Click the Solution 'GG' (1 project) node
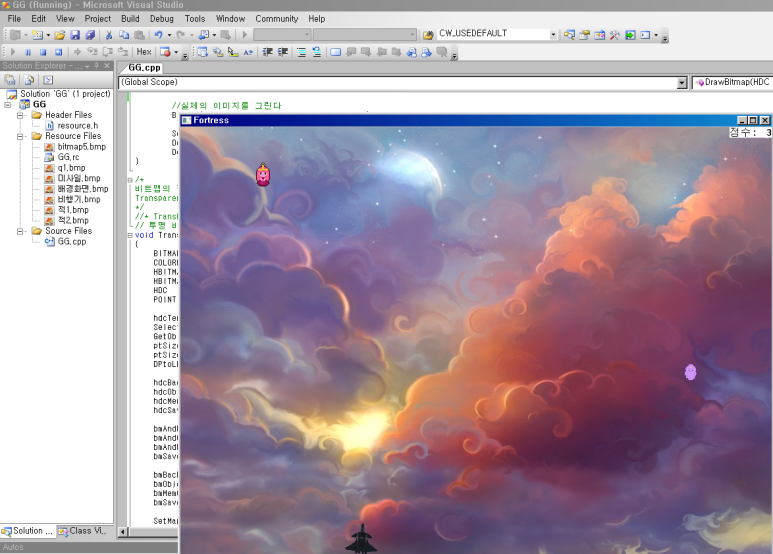Screen dimensions: 773x554 (x=65, y=94)
